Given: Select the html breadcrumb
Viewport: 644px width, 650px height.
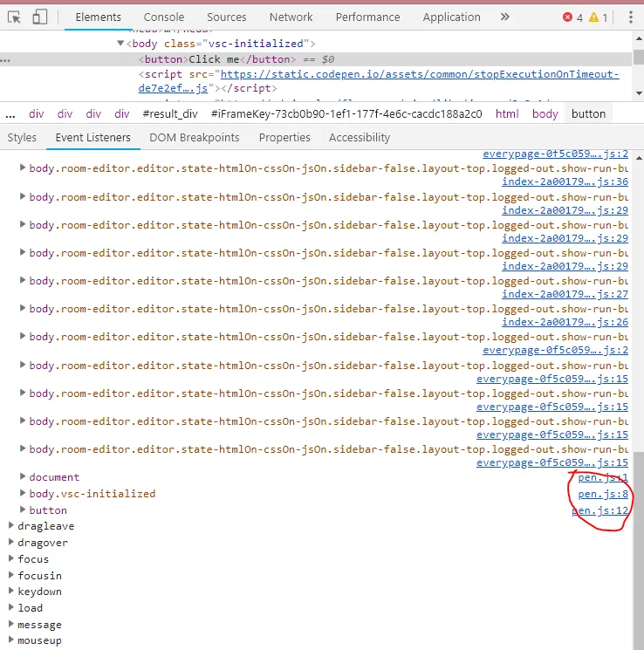Looking at the screenshot, I should tap(507, 114).
